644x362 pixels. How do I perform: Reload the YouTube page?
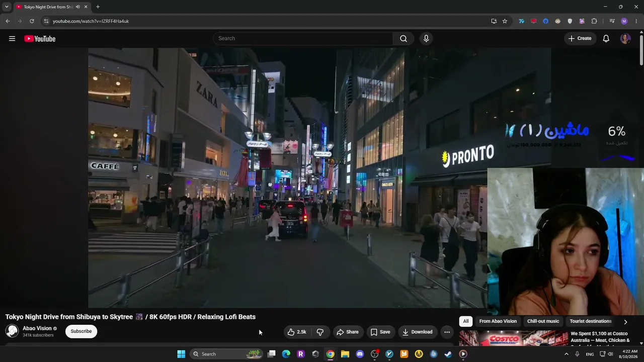click(x=32, y=21)
